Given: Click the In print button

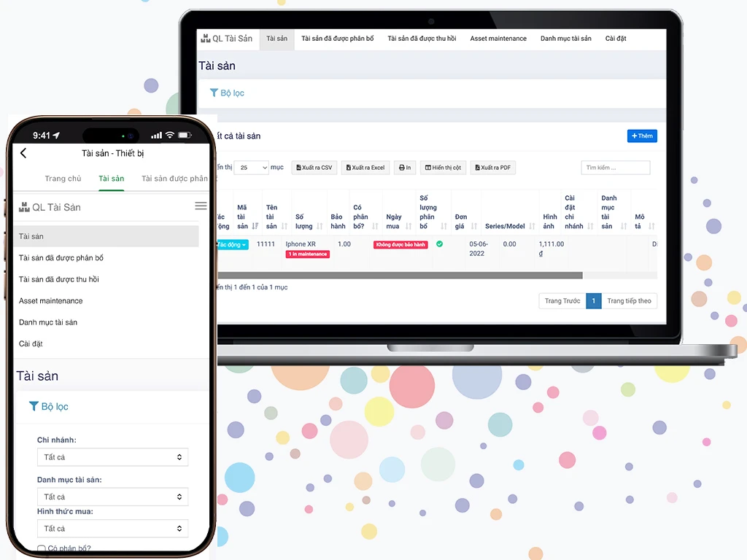Looking at the screenshot, I should [405, 168].
